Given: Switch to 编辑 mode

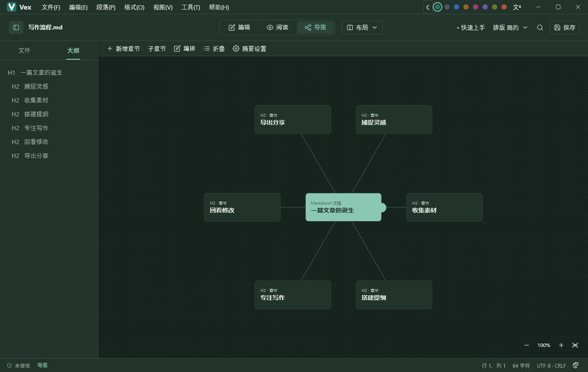Looking at the screenshot, I should (x=239, y=27).
